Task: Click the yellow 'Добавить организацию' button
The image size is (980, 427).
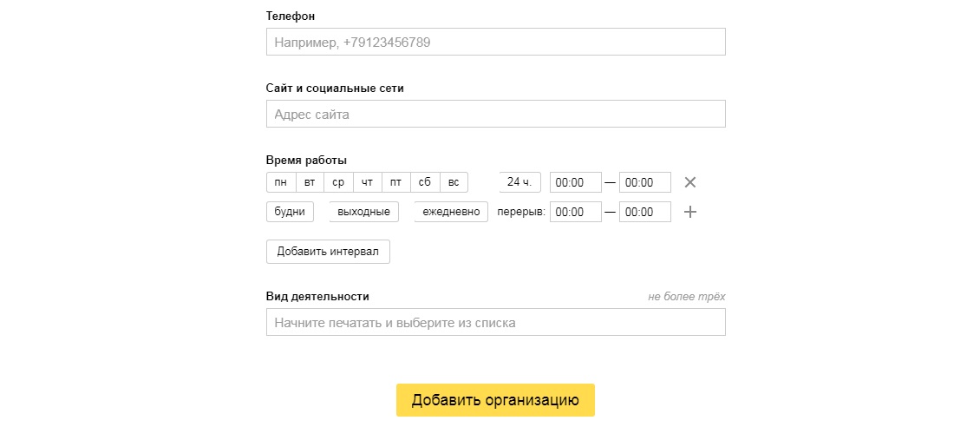Action: [495, 400]
